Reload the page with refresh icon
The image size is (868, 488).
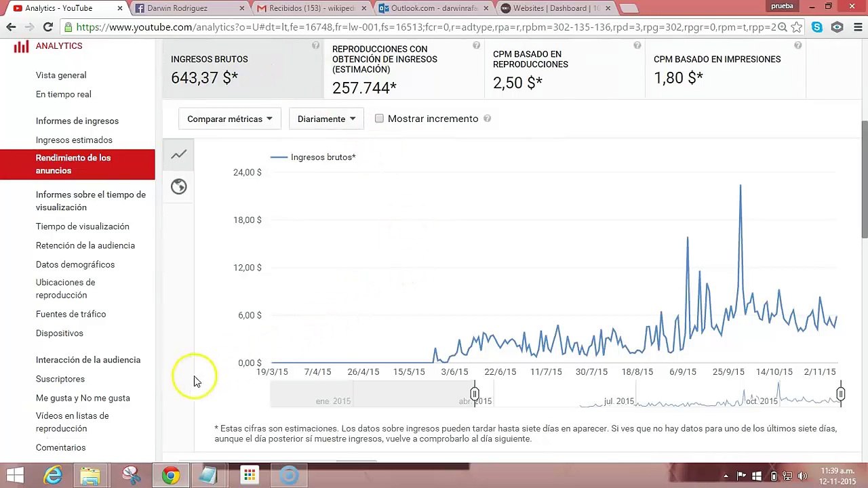click(x=47, y=27)
